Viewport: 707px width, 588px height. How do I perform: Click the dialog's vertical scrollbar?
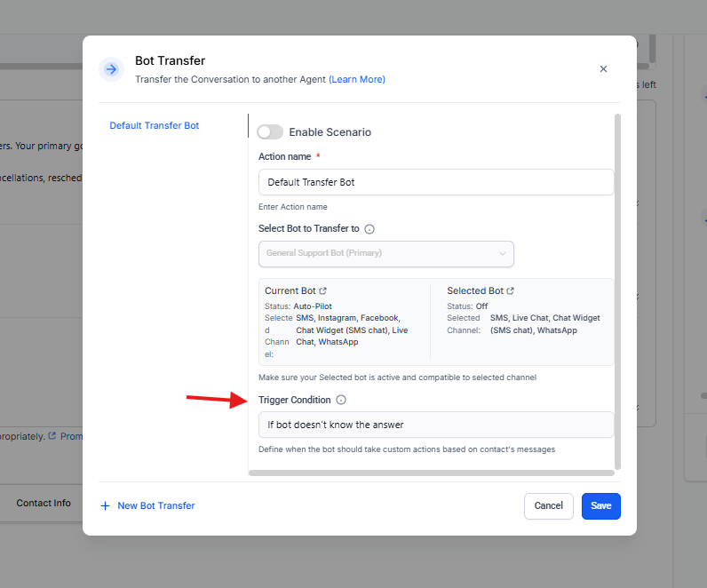(617, 284)
